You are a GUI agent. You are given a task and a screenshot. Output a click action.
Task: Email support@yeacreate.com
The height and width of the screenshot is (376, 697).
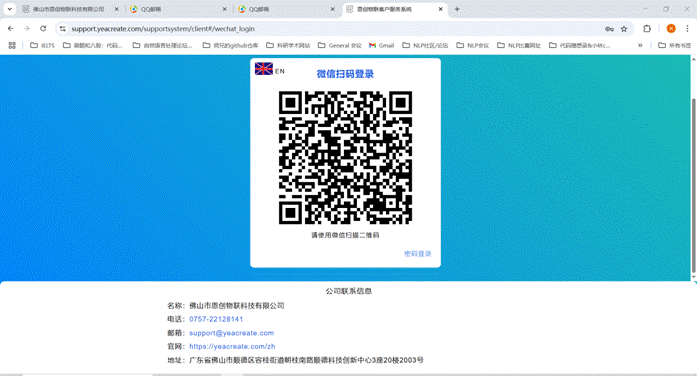click(232, 333)
